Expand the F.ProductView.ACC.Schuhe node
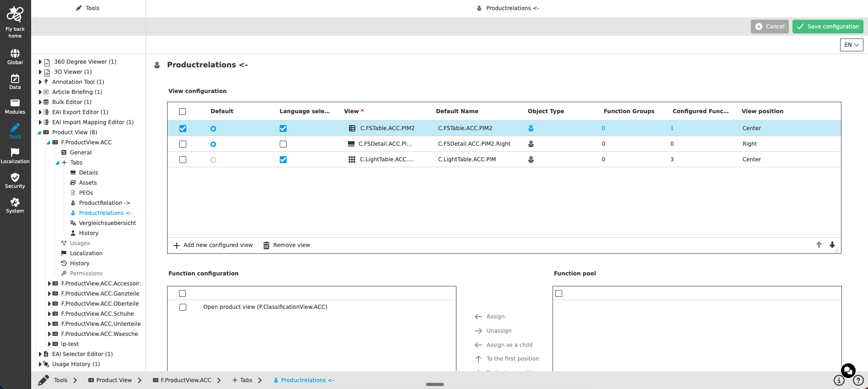 pyautogui.click(x=49, y=314)
